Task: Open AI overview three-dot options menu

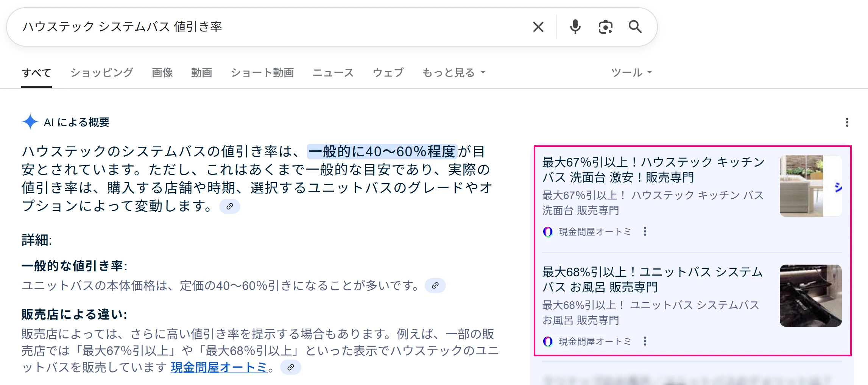Action: tap(847, 122)
